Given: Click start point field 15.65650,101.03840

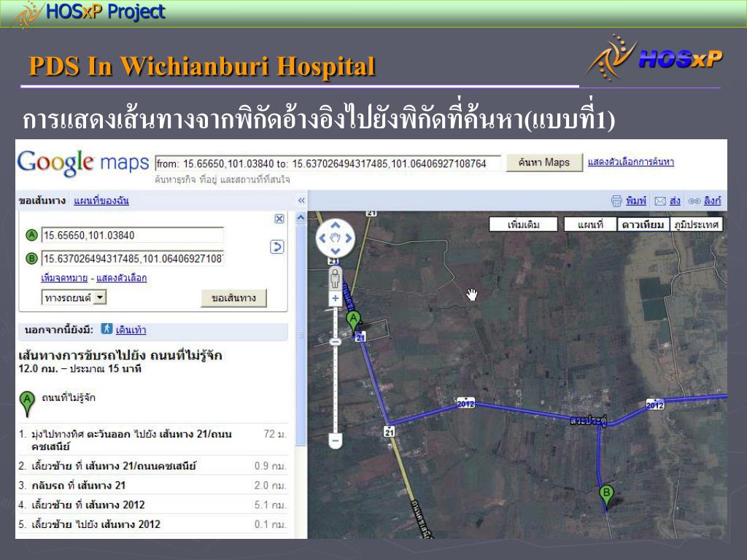Looking at the screenshot, I should 133,236.
